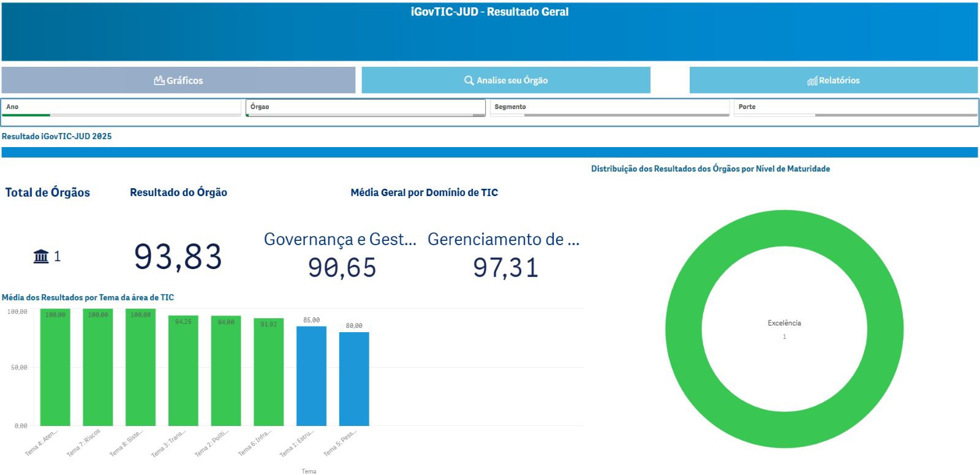Click the Tema axis title below chart

coord(309,471)
